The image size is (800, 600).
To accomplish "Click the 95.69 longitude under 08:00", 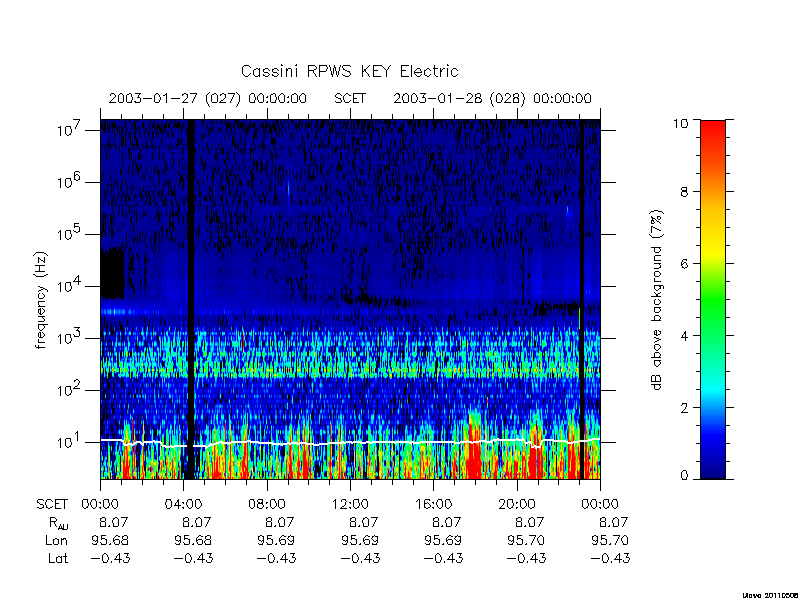I will [276, 540].
